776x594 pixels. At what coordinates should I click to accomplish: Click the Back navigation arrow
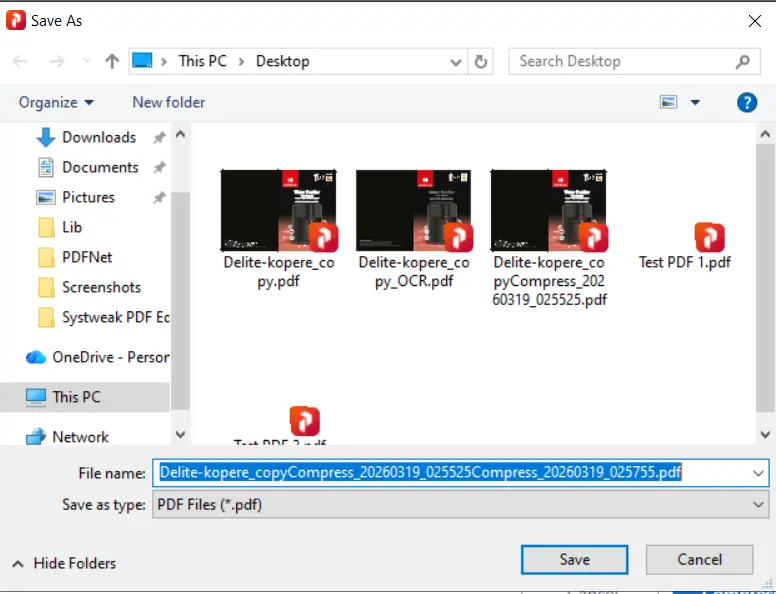click(x=21, y=61)
